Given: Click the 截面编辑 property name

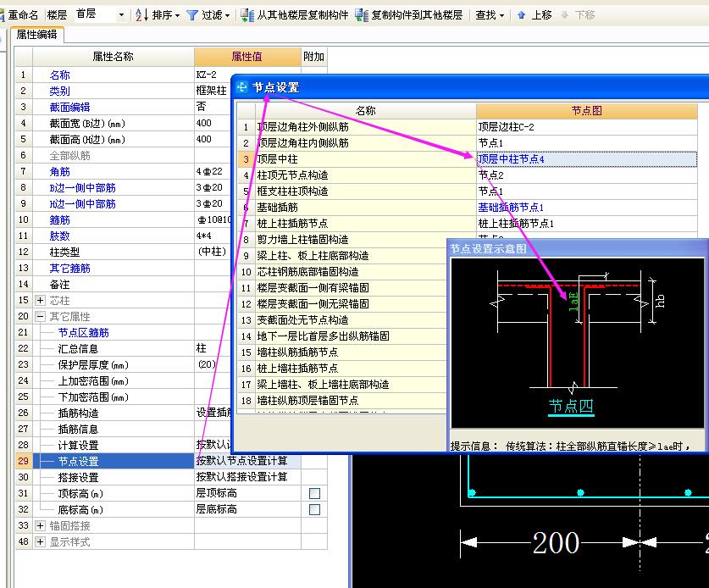Looking at the screenshot, I should pyautogui.click(x=69, y=108).
